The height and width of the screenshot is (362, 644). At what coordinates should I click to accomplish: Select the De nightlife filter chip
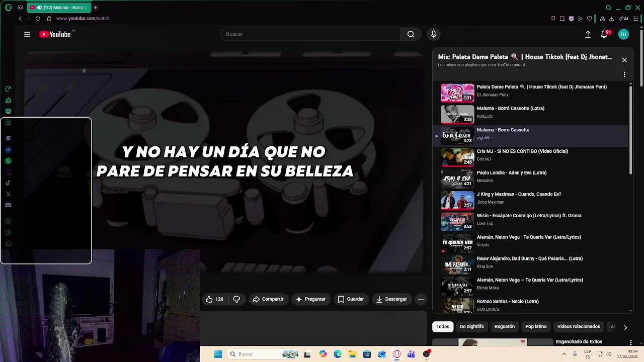pos(472,327)
